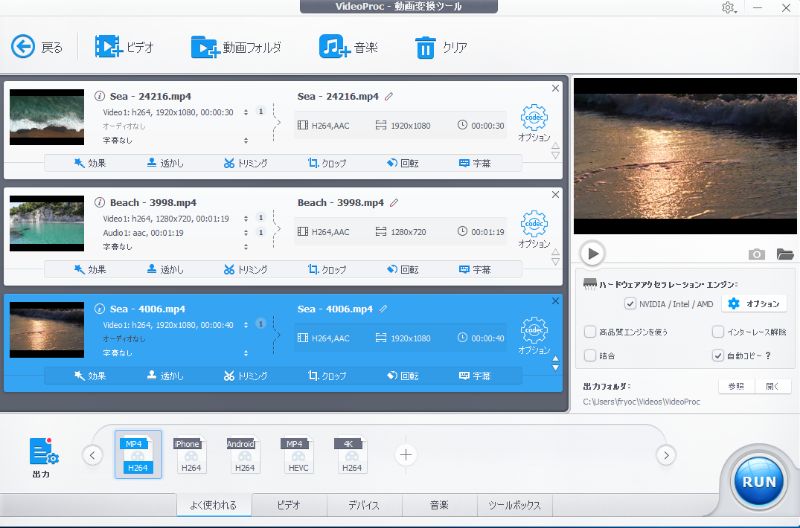This screenshot has width=800, height=528.
Task: Rename output Sea - 24216.mp4 with pencil icon
Action: (389, 96)
